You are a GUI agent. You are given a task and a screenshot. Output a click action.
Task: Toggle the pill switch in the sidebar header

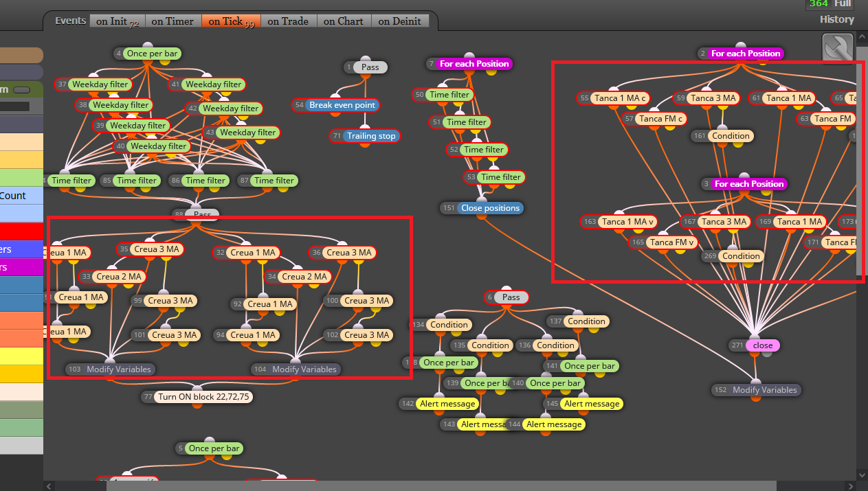22,89
